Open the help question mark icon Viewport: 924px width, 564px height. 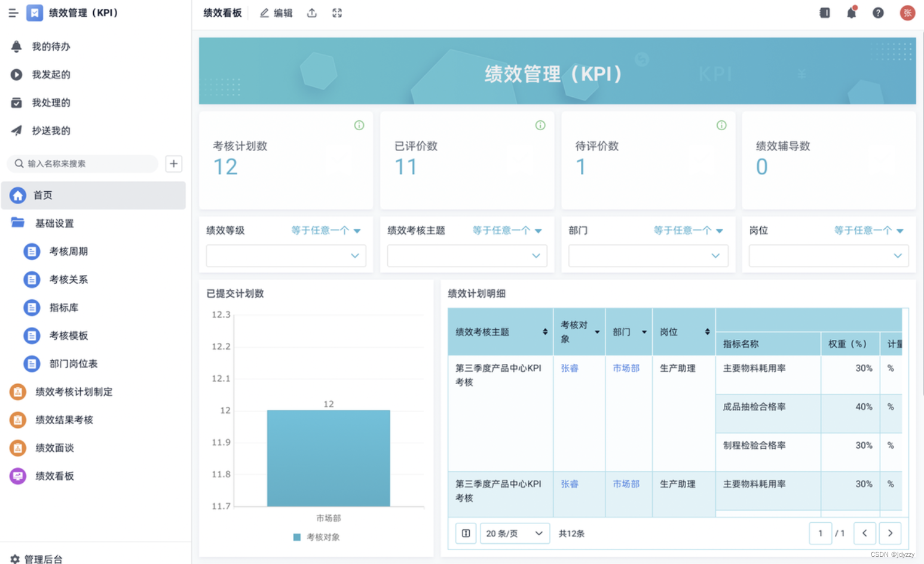click(878, 13)
